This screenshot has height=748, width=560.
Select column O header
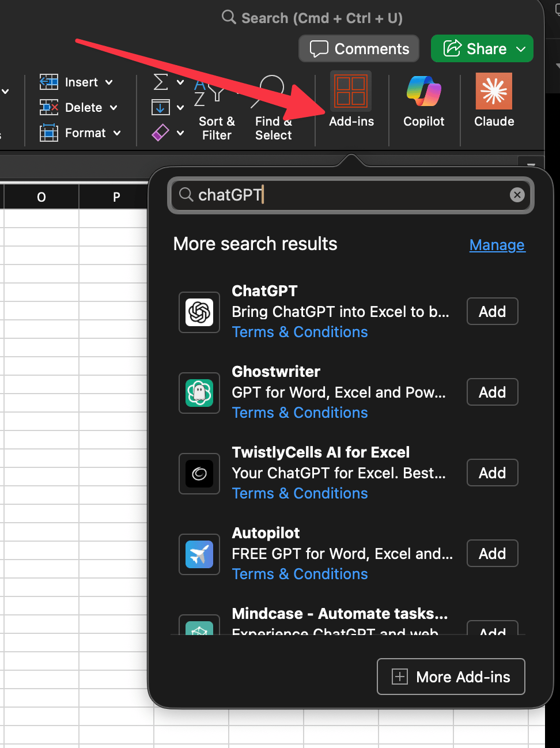[x=41, y=197]
